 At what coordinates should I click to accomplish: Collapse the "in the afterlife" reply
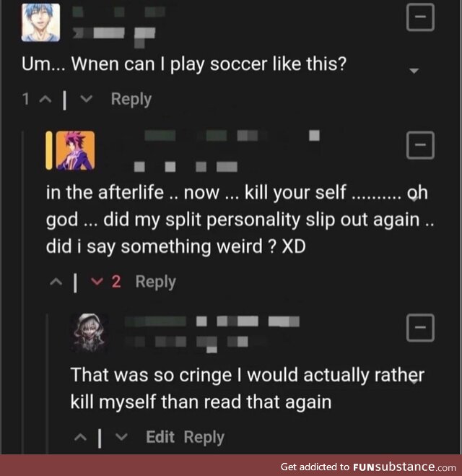[x=421, y=146]
